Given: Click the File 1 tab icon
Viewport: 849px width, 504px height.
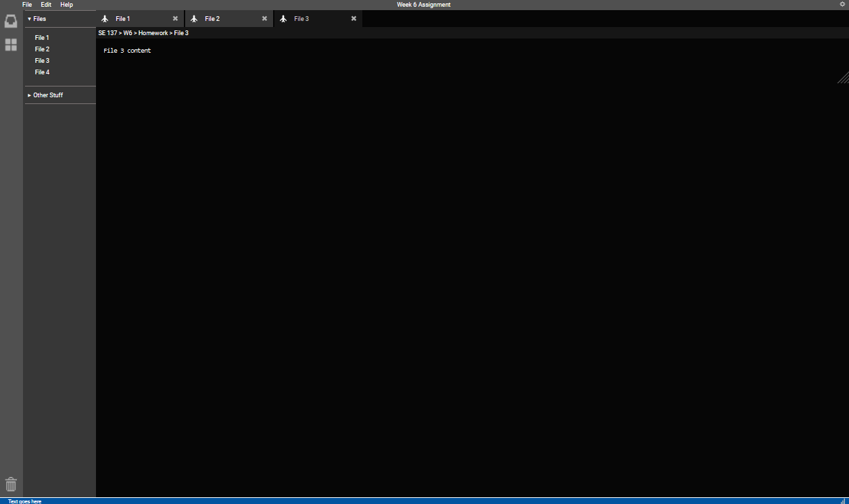Looking at the screenshot, I should click(105, 19).
